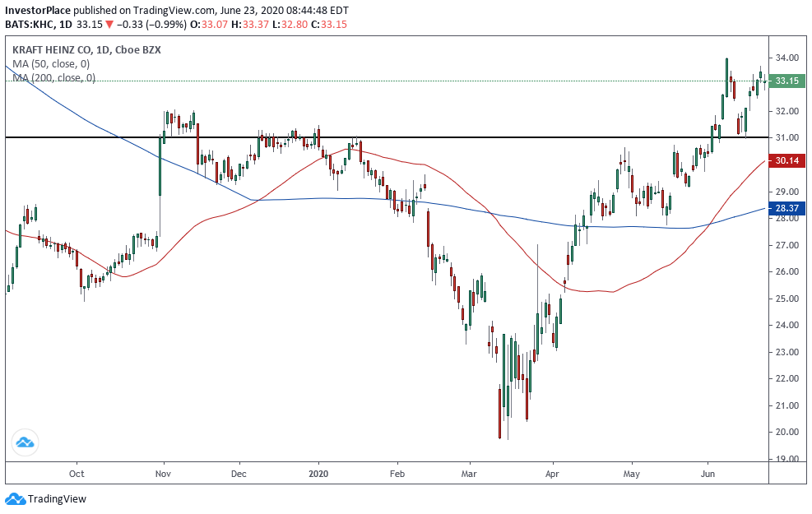Select the MA (200, close, 0) legend
This screenshot has width=812, height=514.
[53, 77]
